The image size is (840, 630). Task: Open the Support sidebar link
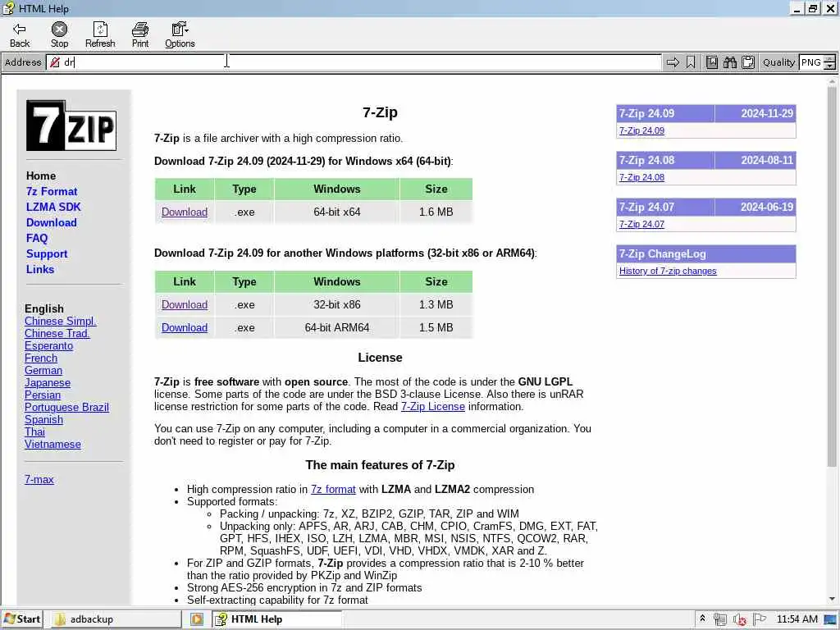point(47,254)
